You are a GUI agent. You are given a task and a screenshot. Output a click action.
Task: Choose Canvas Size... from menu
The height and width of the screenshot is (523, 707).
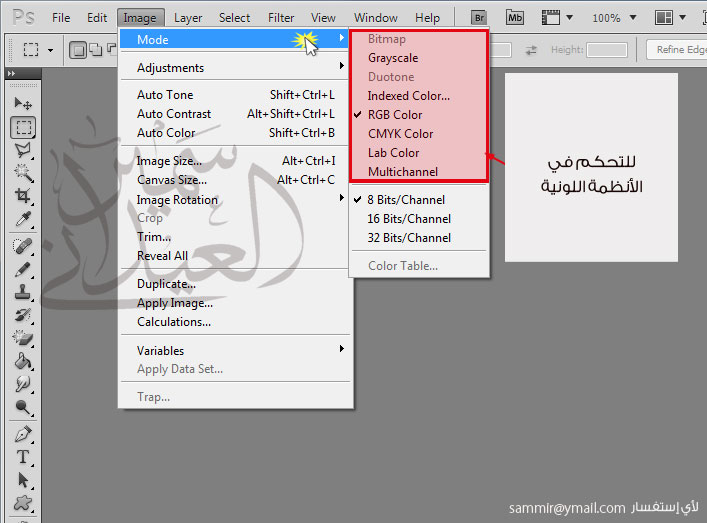click(x=234, y=180)
